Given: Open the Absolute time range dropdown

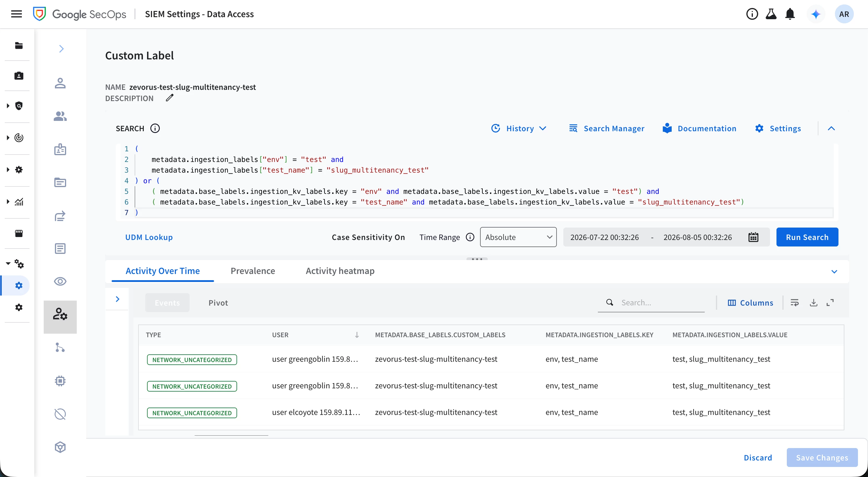Looking at the screenshot, I should click(518, 237).
